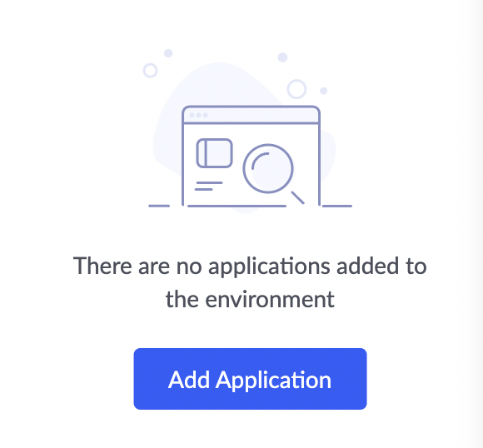Click the solid dot at the illustration's top right
The width and height of the screenshot is (483, 448).
(x=282, y=57)
